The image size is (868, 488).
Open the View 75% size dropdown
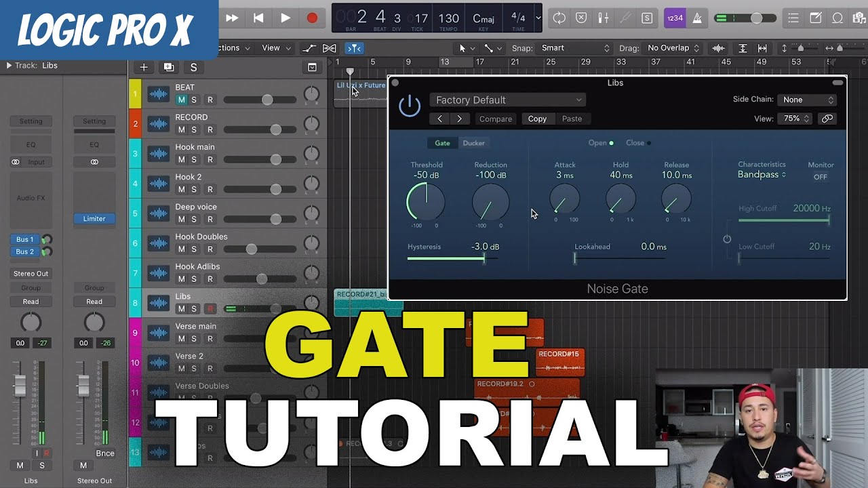tap(795, 119)
